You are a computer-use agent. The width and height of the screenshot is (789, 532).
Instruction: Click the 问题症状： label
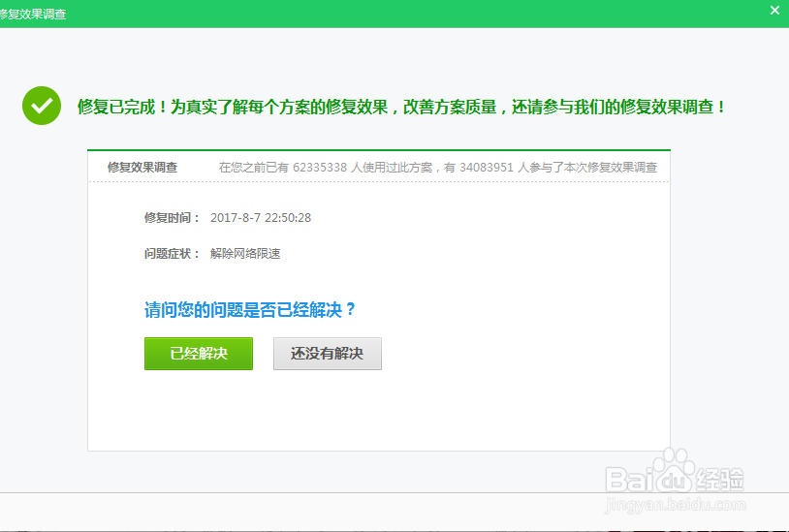(173, 254)
